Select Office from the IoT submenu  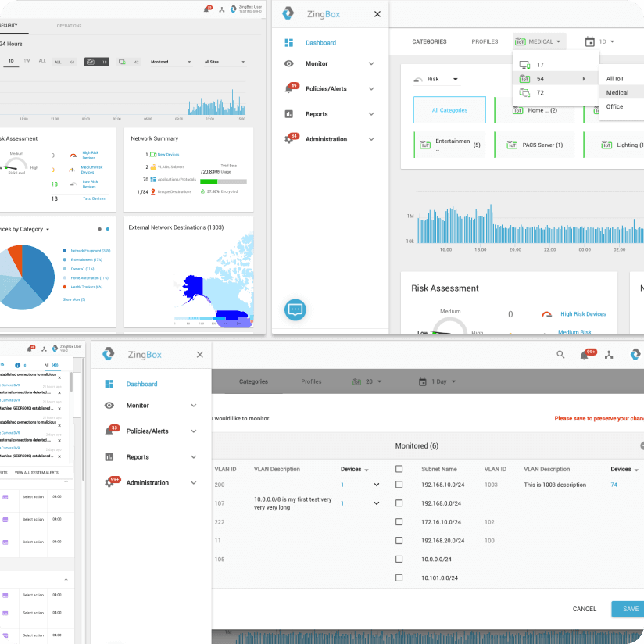point(614,106)
